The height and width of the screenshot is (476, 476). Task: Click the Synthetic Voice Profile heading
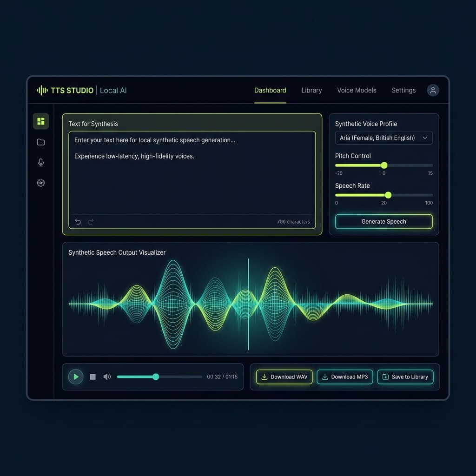366,124
